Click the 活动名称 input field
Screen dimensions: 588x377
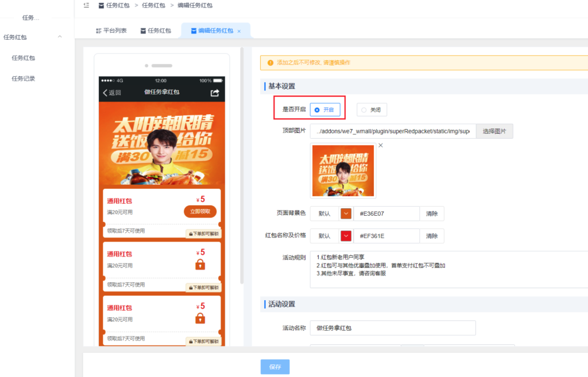[393, 328]
